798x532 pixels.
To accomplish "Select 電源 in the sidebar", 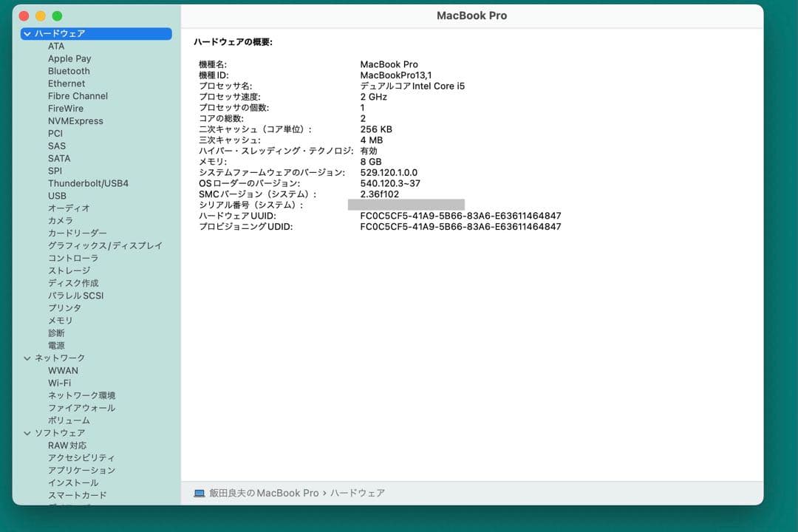I will (56, 346).
